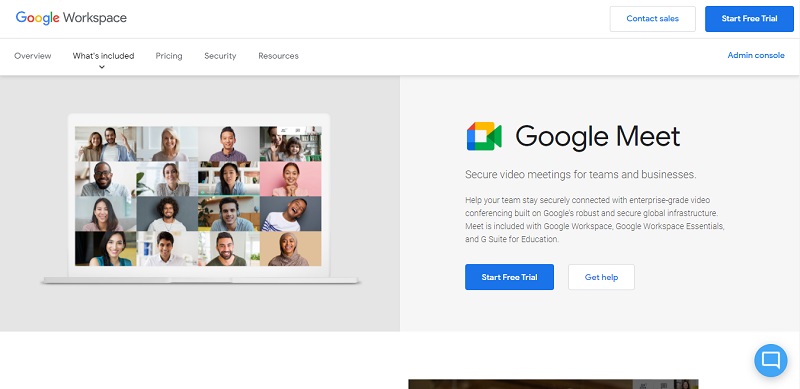This screenshot has width=800, height=389.
Task: Click the Google Meet heading text
Action: (597, 136)
